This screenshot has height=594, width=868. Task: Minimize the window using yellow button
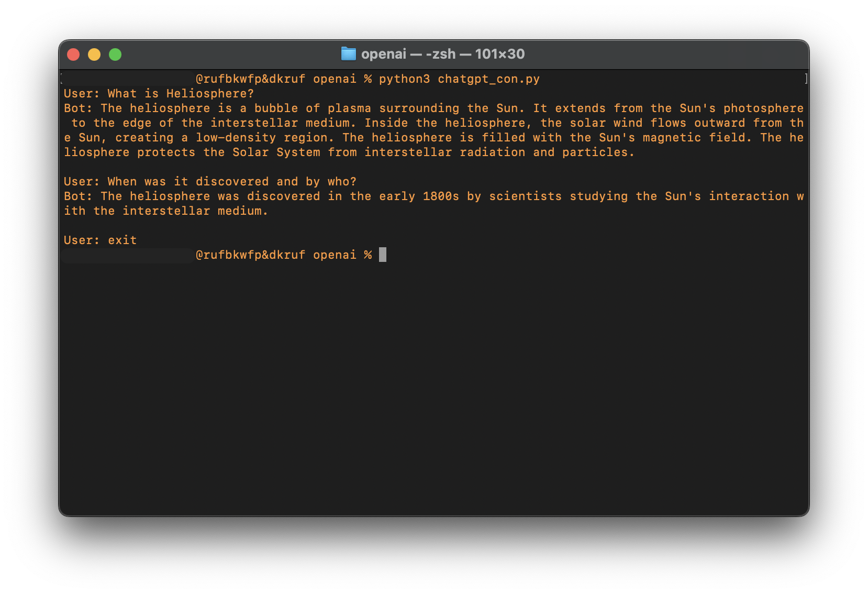point(94,54)
